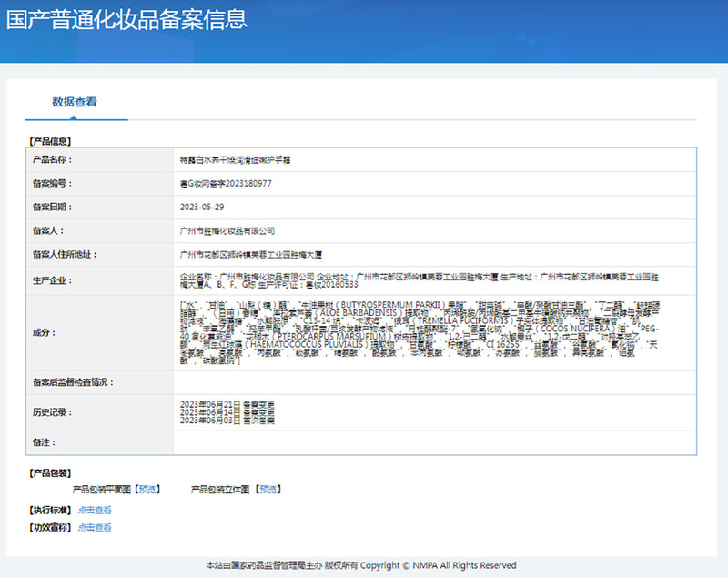Click the page title 国产普通化妆品备案信息
Screen dimensions: 728x578
tap(126, 20)
